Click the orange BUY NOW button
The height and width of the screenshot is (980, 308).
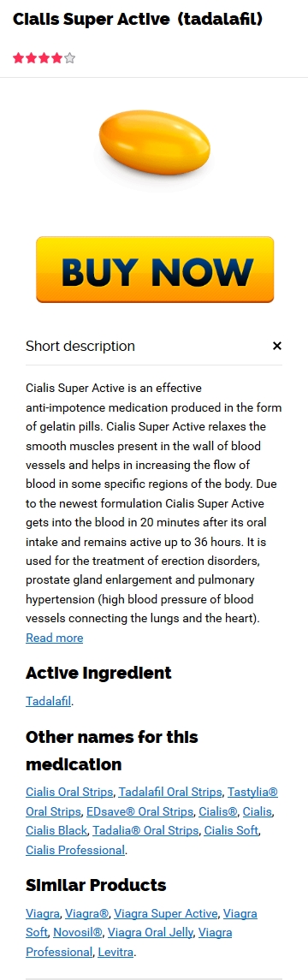[154, 270]
